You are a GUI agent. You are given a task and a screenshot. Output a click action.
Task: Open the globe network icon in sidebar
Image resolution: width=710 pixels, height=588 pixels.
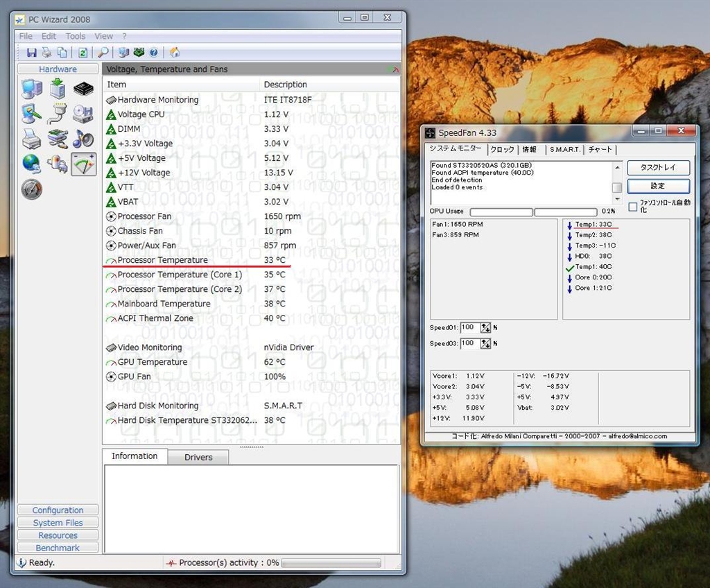pyautogui.click(x=31, y=164)
